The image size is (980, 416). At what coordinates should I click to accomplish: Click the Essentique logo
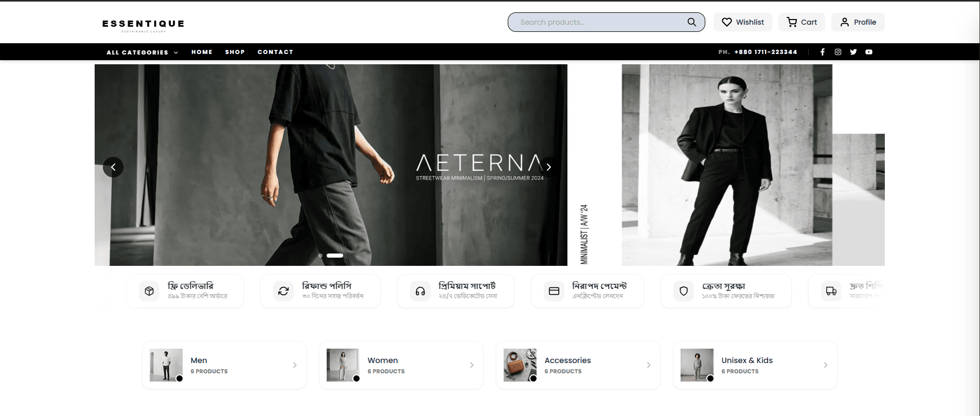[x=143, y=25]
